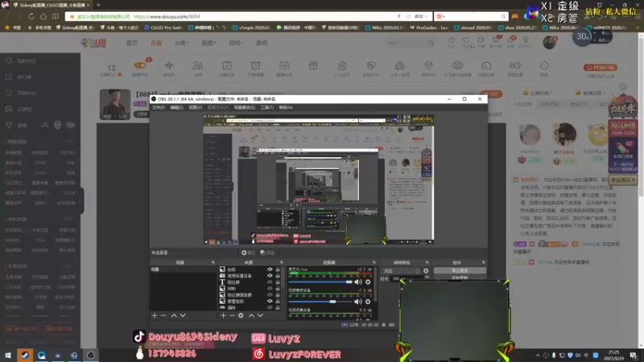Remove the selected scene in OBS
This screenshot has height=362, width=644.
163,315
